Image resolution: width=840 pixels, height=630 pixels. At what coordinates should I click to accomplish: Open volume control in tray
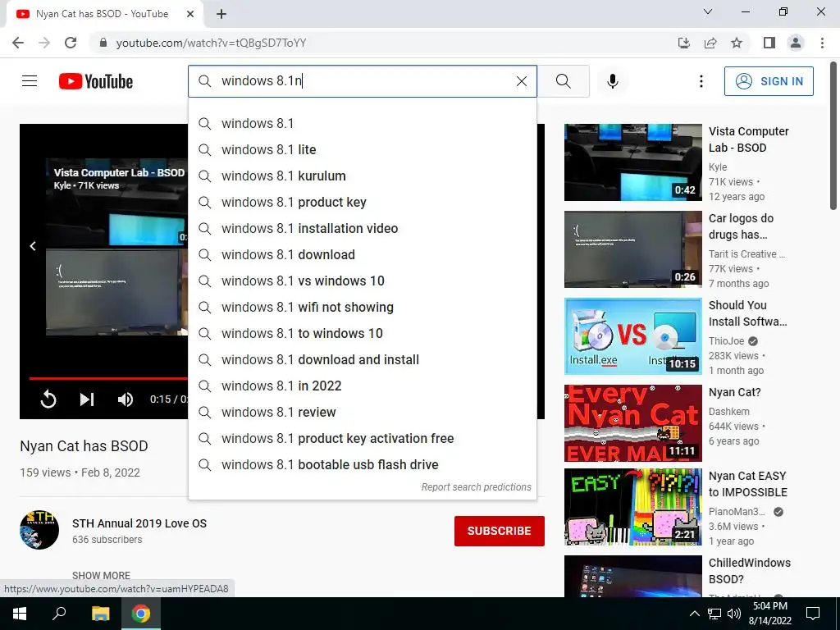point(734,614)
